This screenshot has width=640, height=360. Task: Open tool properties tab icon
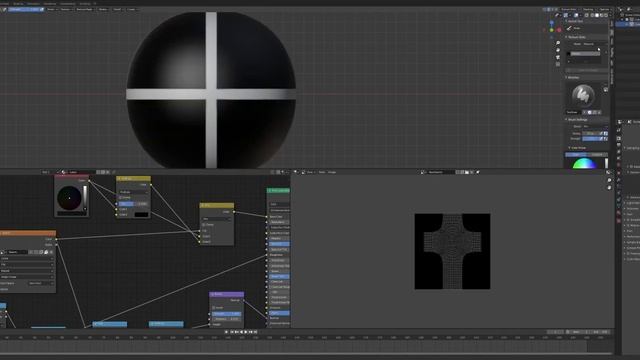tap(619, 130)
